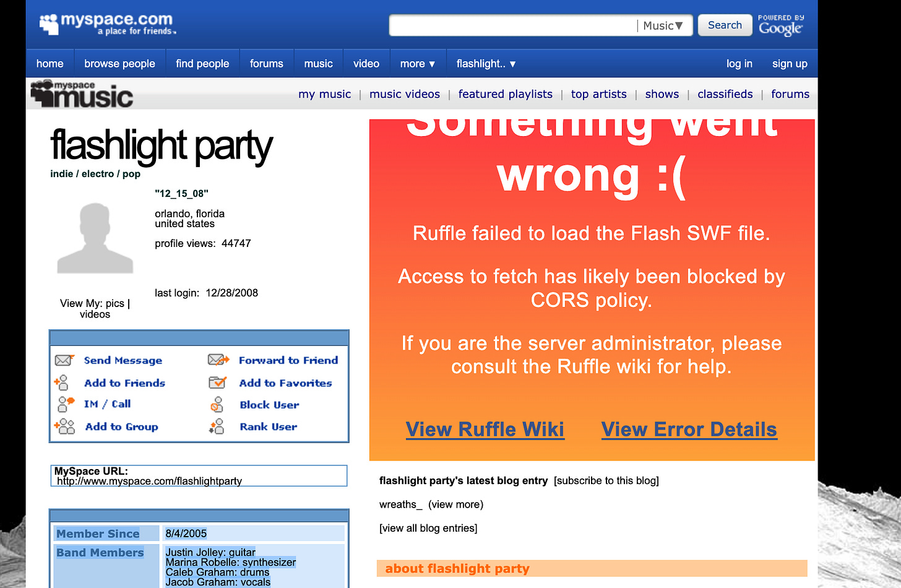Click the myspace music logo
This screenshot has height=588, width=901.
coord(82,94)
